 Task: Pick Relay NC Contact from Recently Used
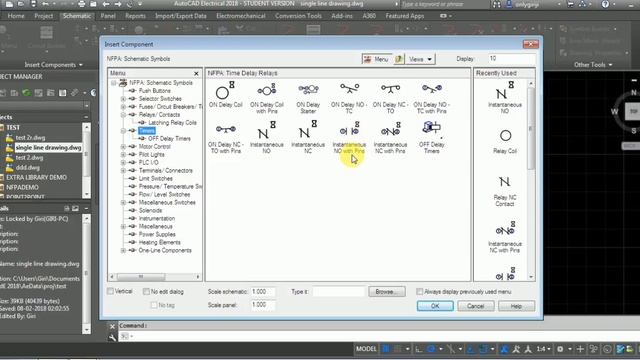[505, 191]
